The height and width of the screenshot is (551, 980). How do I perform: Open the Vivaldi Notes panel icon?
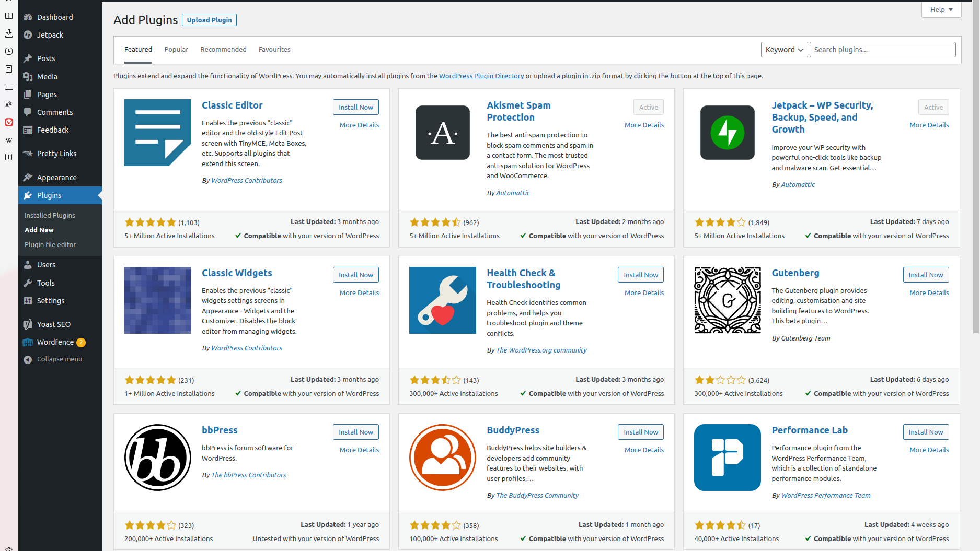tap(9, 69)
